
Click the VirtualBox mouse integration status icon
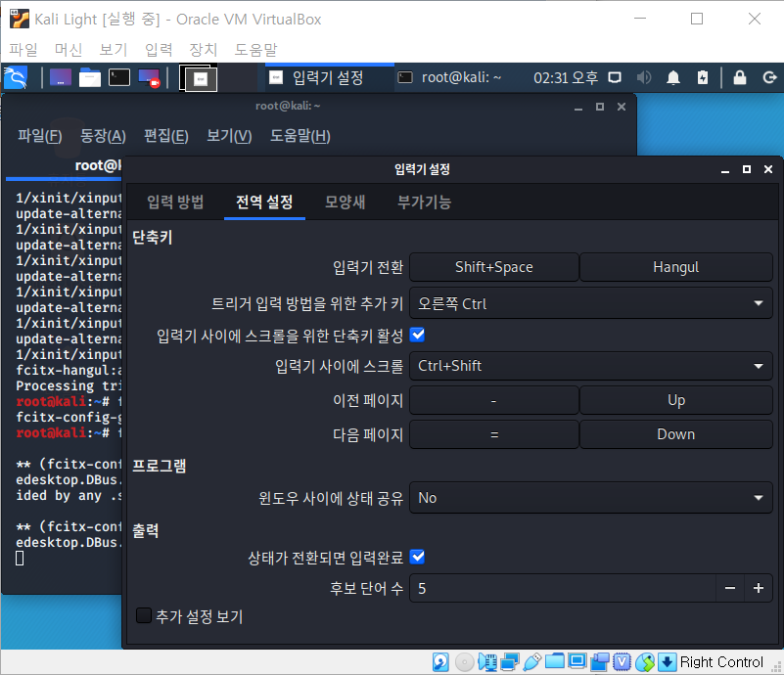645,662
